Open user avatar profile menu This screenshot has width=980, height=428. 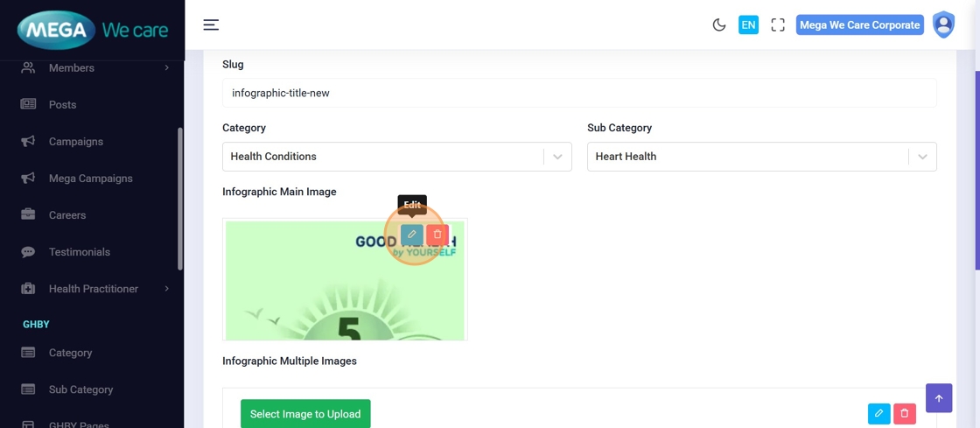(943, 25)
